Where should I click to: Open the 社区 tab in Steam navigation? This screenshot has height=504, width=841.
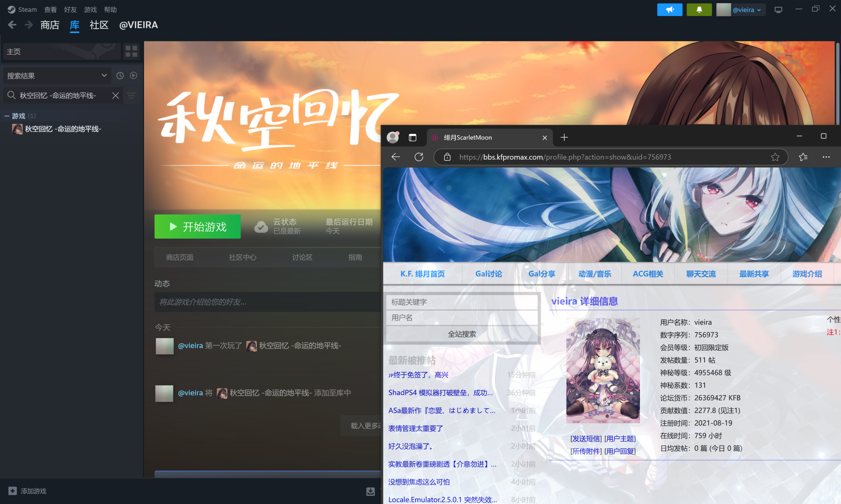[x=99, y=25]
